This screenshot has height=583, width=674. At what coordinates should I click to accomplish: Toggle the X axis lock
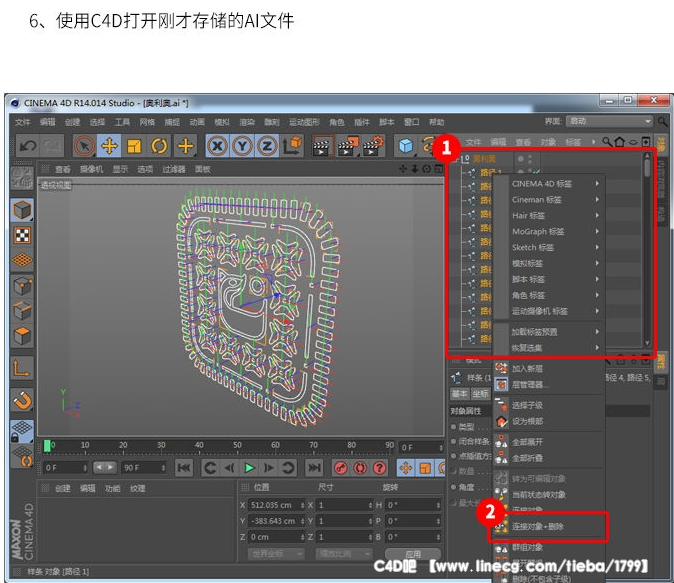[x=218, y=146]
